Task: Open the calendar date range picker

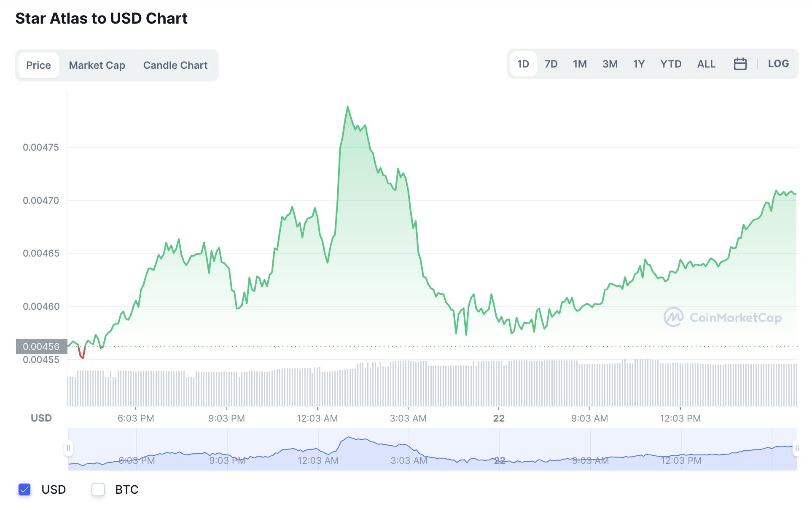Action: 740,64
